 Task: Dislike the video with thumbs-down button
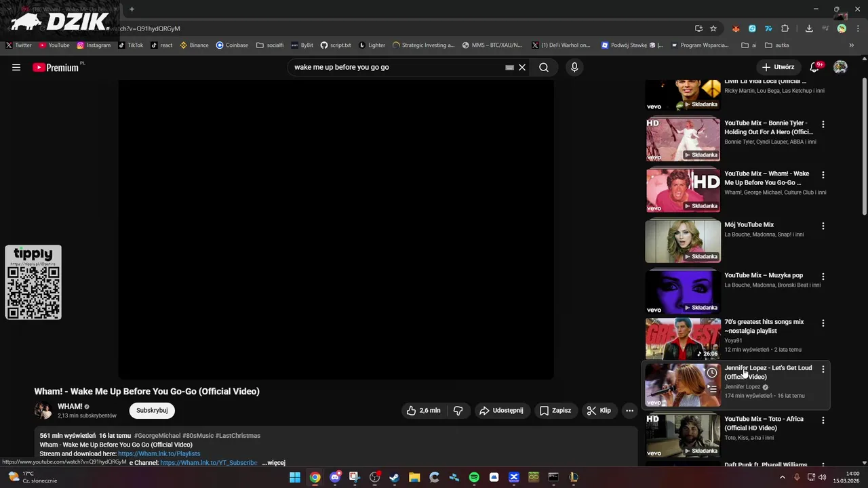458,410
